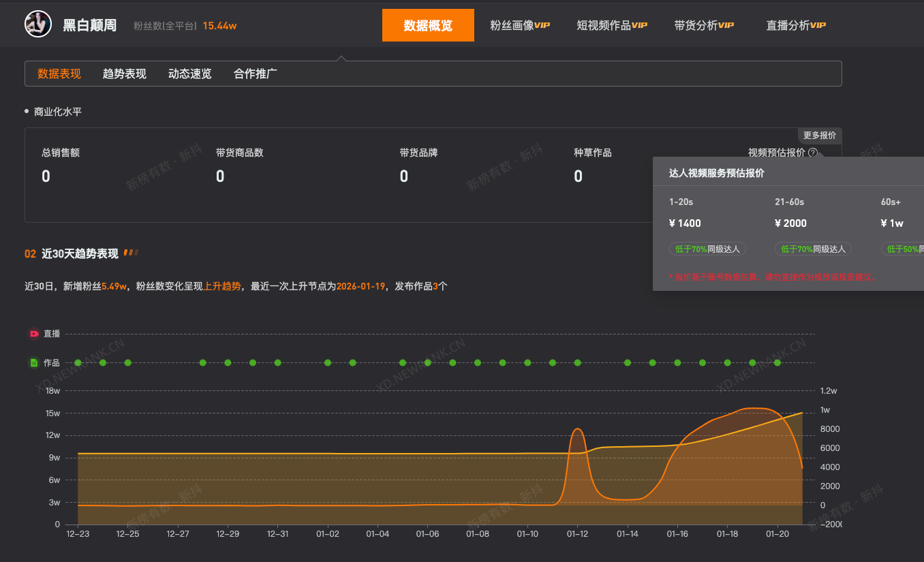Click the 低于70%同级达人 badge under ¥1400
The image size is (924, 562).
pos(707,249)
